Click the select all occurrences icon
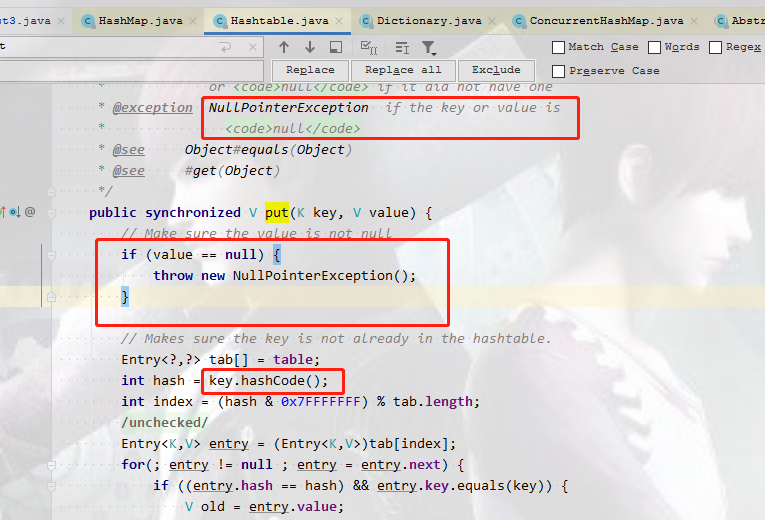Image resolution: width=765 pixels, height=520 pixels. click(x=369, y=47)
